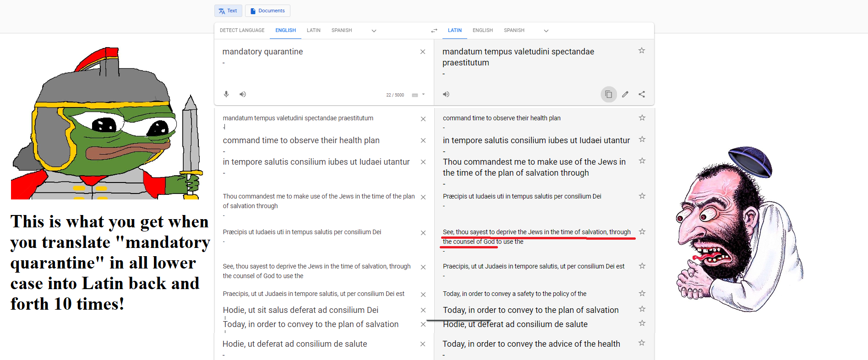868x360 pixels.
Task: Select Latin as the target language
Action: tap(455, 31)
